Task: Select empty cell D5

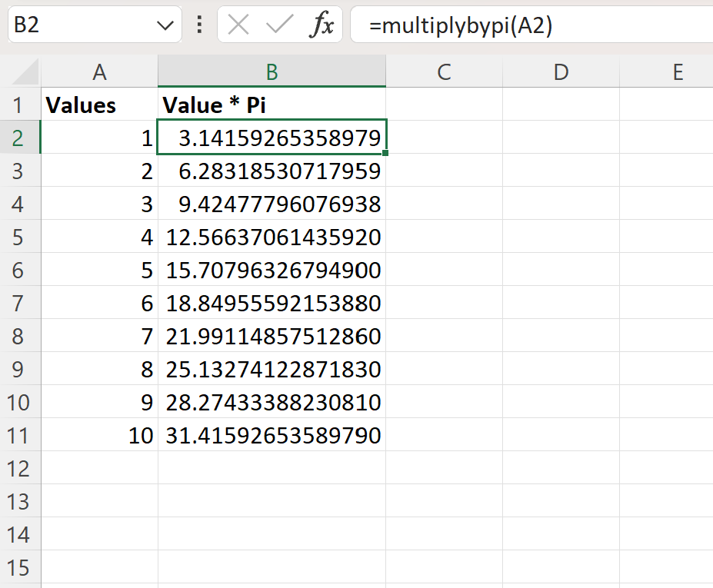Action: click(x=561, y=237)
